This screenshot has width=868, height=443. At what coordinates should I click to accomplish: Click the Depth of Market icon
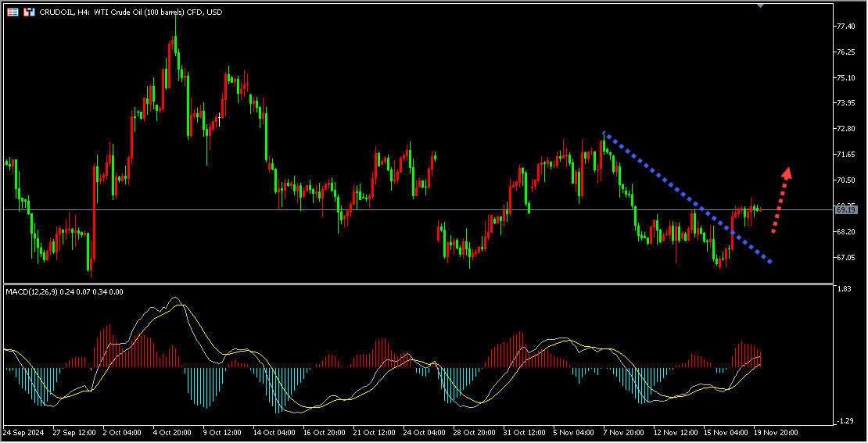click(13, 13)
